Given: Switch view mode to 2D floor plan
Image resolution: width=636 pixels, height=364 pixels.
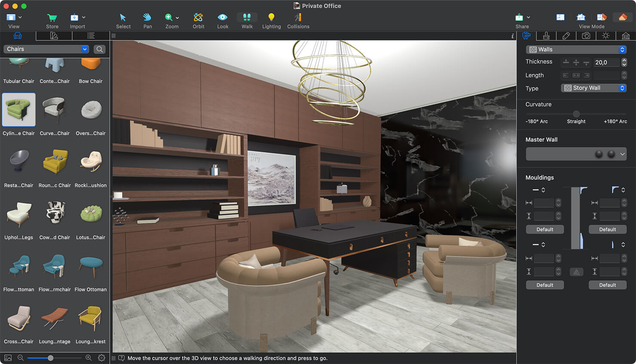Looking at the screenshot, I should tap(560, 17).
